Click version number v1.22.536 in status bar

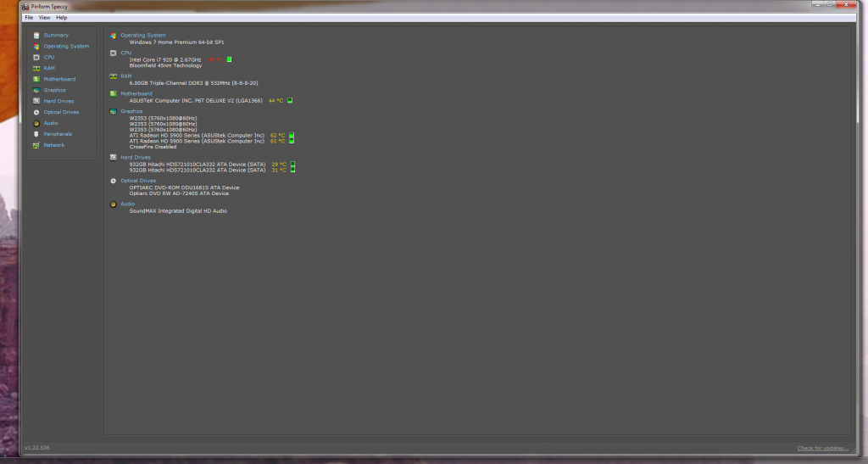[37, 448]
